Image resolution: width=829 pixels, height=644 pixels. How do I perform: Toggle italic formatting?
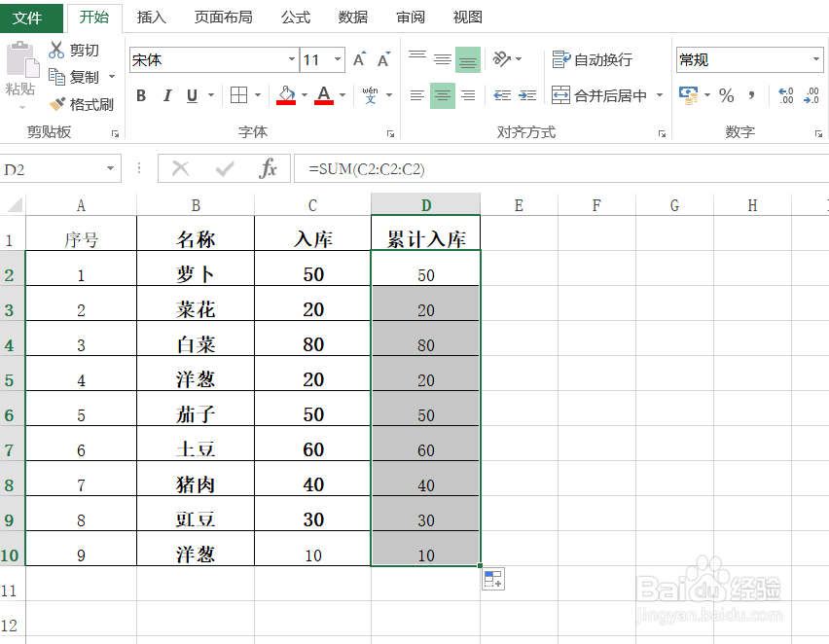(x=167, y=95)
